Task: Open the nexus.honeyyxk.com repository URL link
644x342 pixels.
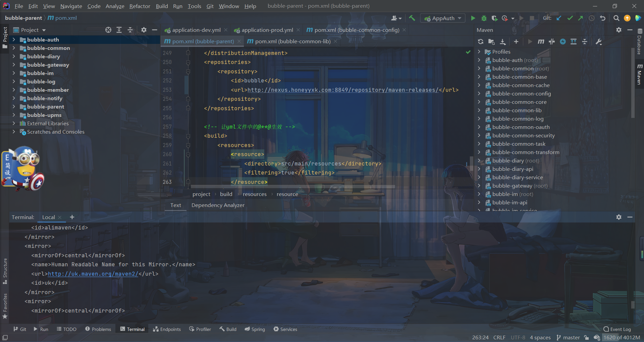Action: 343,90
